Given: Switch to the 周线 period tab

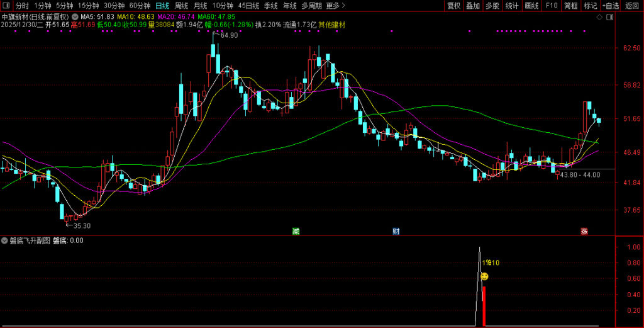Looking at the screenshot, I should [x=181, y=6].
